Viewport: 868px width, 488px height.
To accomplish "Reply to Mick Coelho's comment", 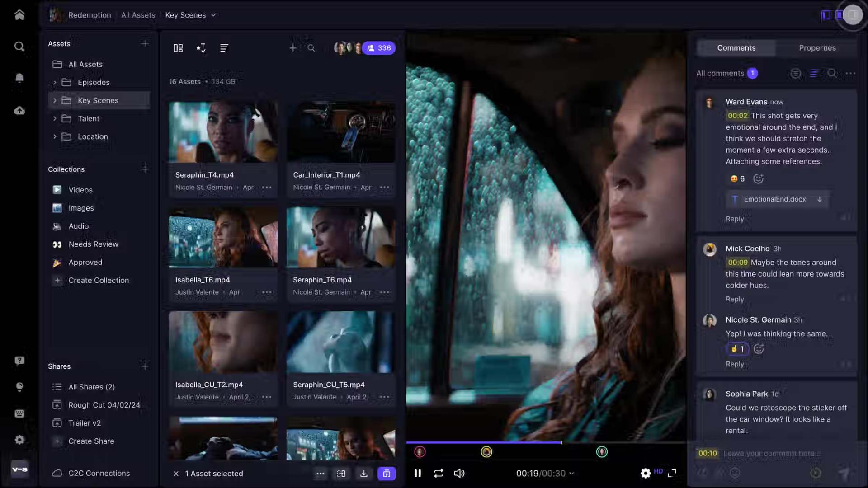I will pos(734,299).
